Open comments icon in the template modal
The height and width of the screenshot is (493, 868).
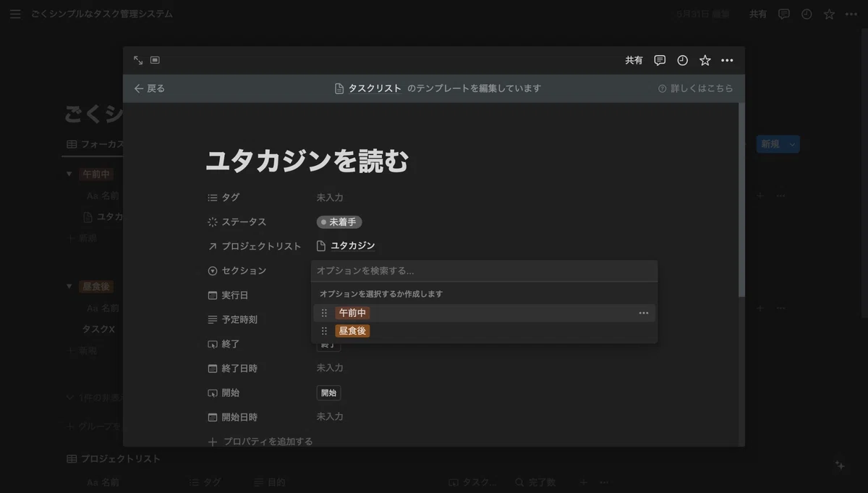(x=660, y=60)
